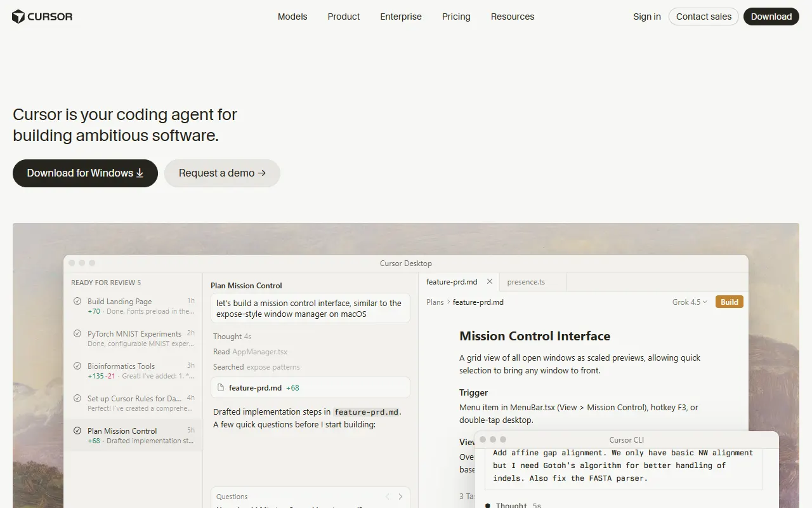Expand the Searched expose patterns step

pos(256,367)
